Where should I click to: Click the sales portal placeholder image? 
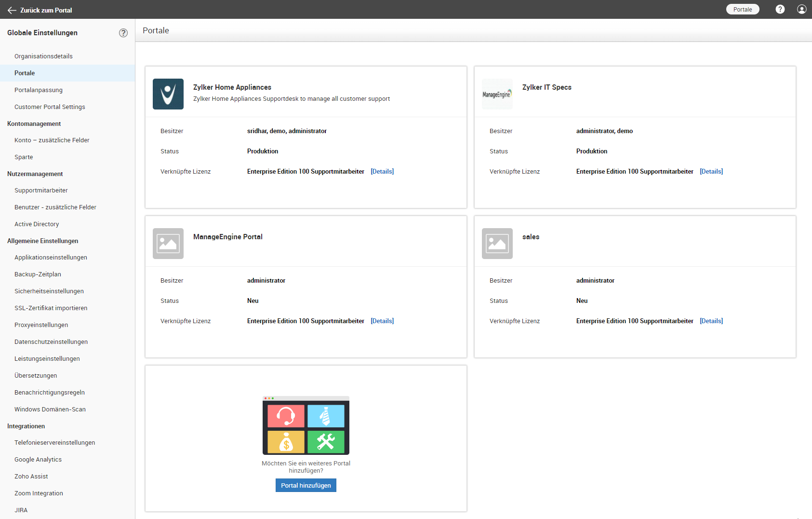click(x=497, y=244)
